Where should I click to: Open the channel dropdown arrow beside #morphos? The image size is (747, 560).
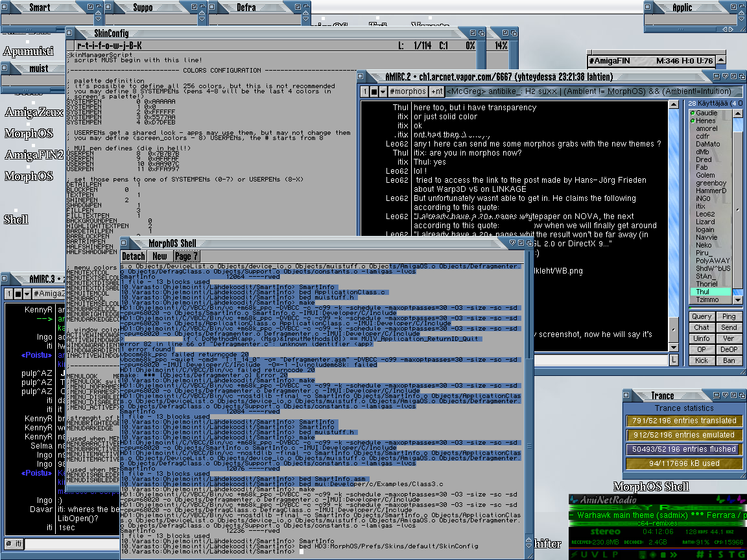point(383,91)
